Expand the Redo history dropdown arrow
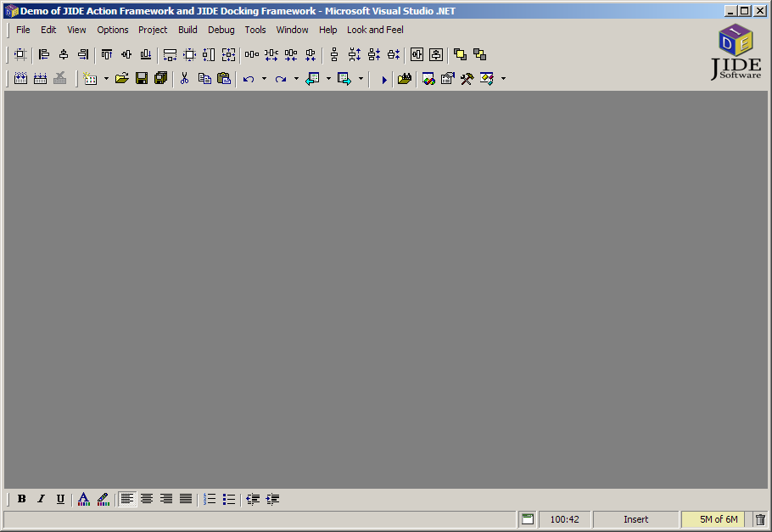This screenshot has height=532, width=772. 296,78
